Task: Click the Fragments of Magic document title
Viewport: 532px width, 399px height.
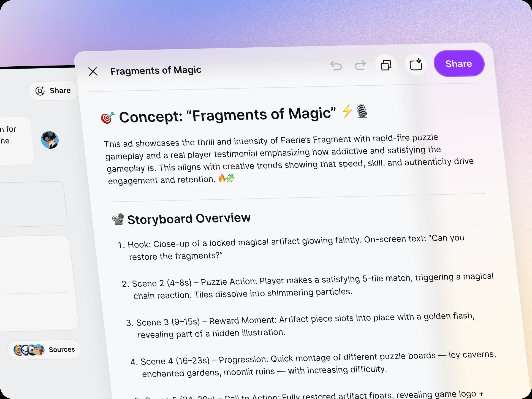Action: click(x=156, y=70)
